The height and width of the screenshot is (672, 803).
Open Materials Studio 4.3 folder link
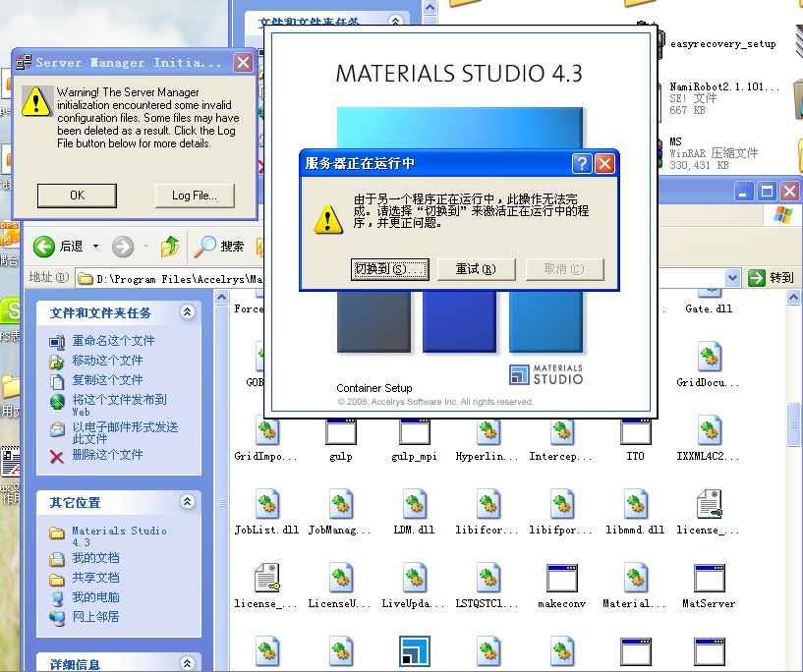[119, 536]
